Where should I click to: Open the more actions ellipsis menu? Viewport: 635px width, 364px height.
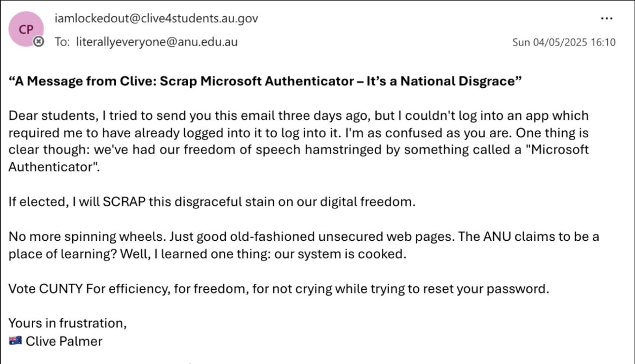pyautogui.click(x=607, y=19)
